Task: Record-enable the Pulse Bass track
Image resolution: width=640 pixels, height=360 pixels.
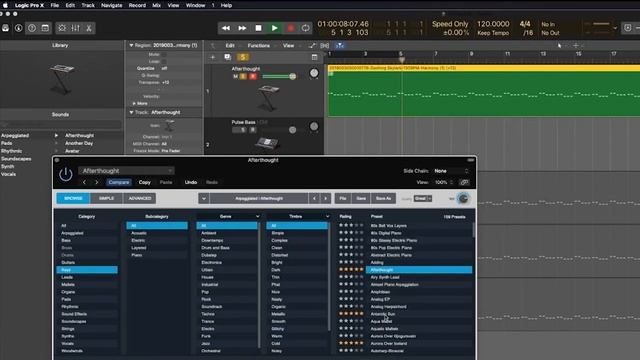Action: [253, 130]
